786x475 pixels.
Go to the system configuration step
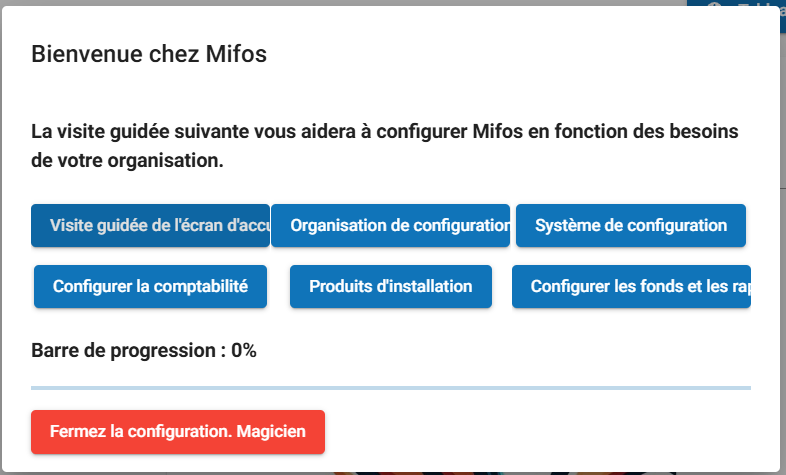(x=631, y=225)
